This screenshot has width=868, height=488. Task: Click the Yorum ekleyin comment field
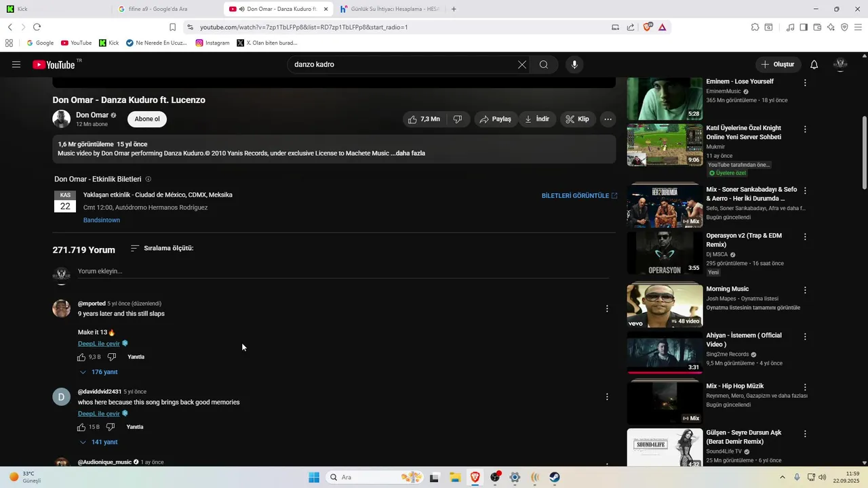pos(342,272)
